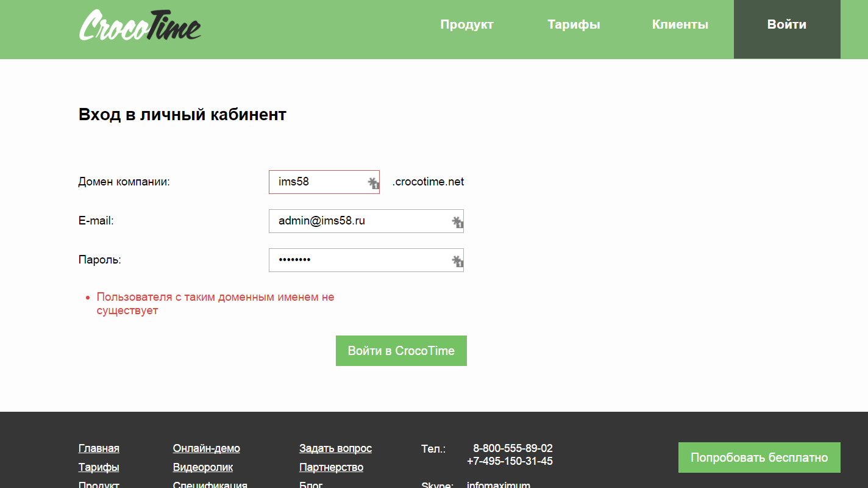Image resolution: width=868 pixels, height=488 pixels.
Task: Click the heading Вход в личный кабинет
Action: pyautogui.click(x=182, y=114)
